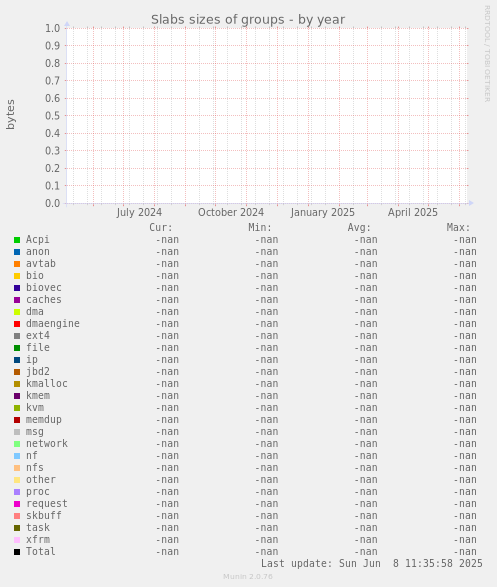The image size is (497, 587).
Task: Click the 'Total' legend label
Action: (40, 551)
